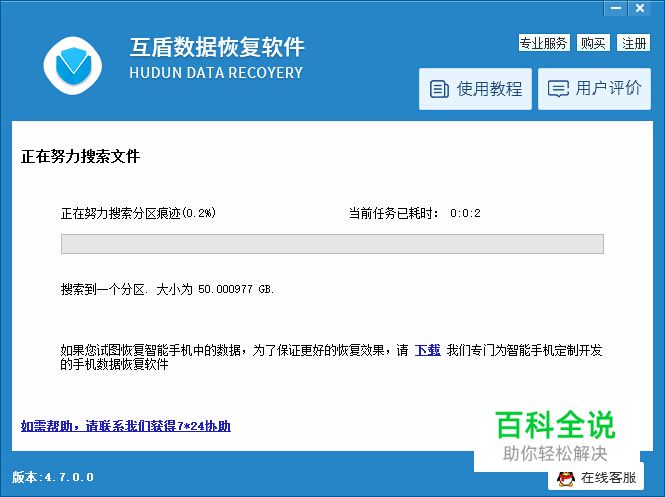This screenshot has width=665, height=497.
Task: Click the 专业服务 button
Action: 544,43
